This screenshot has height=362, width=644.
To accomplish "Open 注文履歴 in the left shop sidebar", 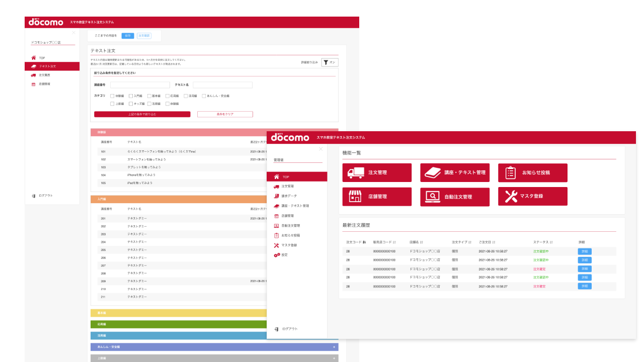I will tap(44, 75).
